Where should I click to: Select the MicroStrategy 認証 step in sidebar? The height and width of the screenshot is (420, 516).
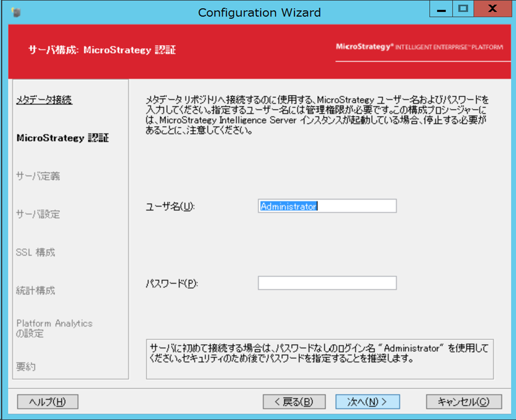point(62,138)
